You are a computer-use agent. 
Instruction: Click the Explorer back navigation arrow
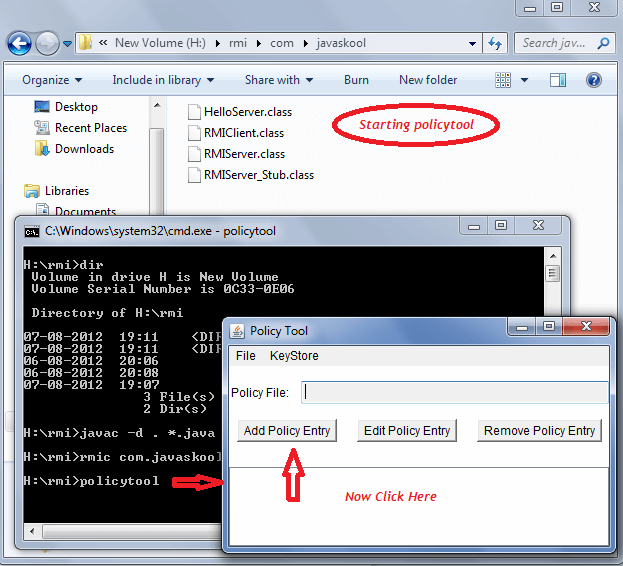point(19,43)
